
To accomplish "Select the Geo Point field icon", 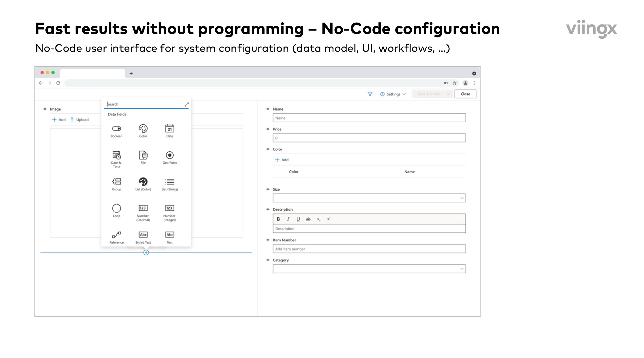I will click(170, 155).
